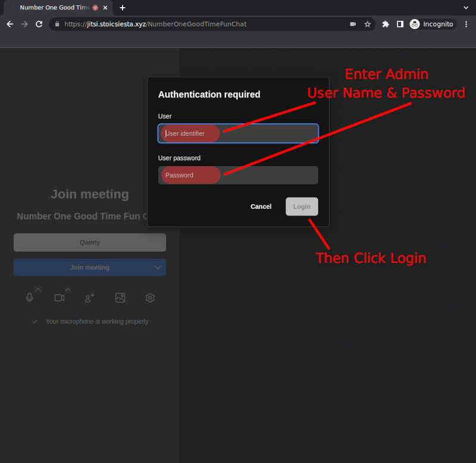Click the User password field

click(x=238, y=175)
